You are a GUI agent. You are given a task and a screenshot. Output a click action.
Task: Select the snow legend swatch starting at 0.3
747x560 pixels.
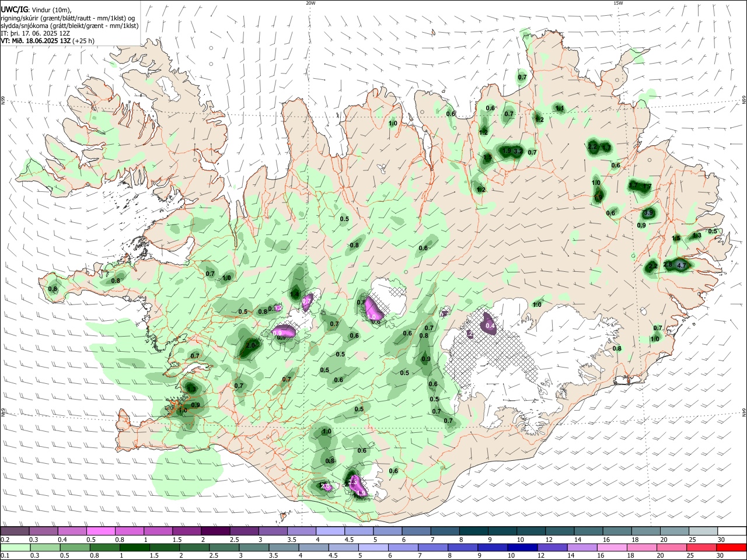point(44,531)
